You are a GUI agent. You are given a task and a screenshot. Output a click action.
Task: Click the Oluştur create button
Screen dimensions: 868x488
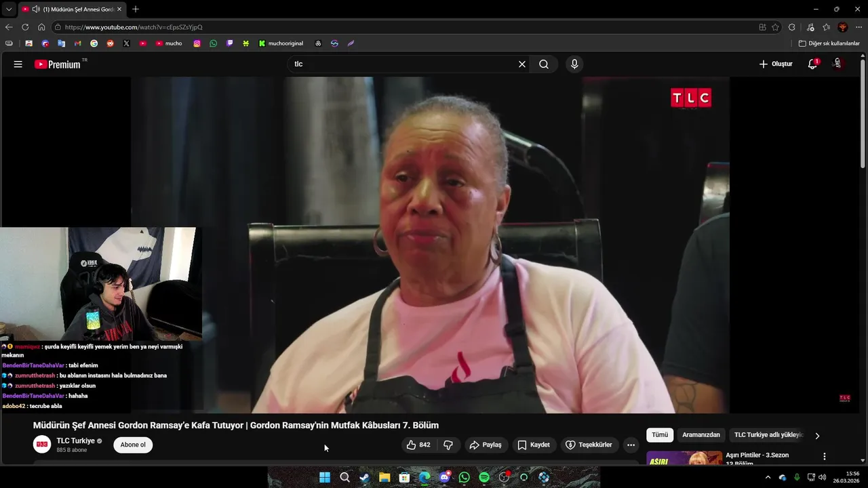[776, 64]
